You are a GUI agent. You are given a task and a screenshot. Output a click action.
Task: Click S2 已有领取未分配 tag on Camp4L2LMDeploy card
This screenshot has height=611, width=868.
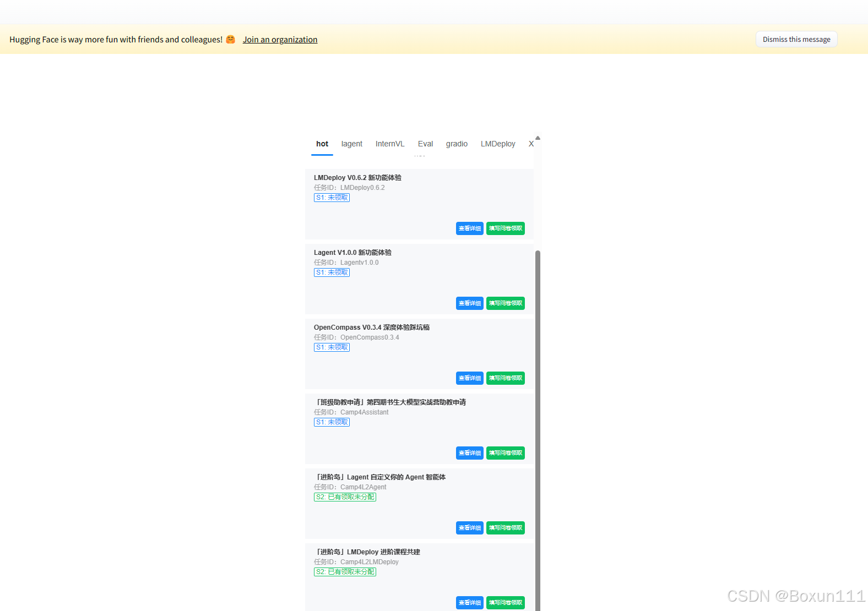click(345, 572)
